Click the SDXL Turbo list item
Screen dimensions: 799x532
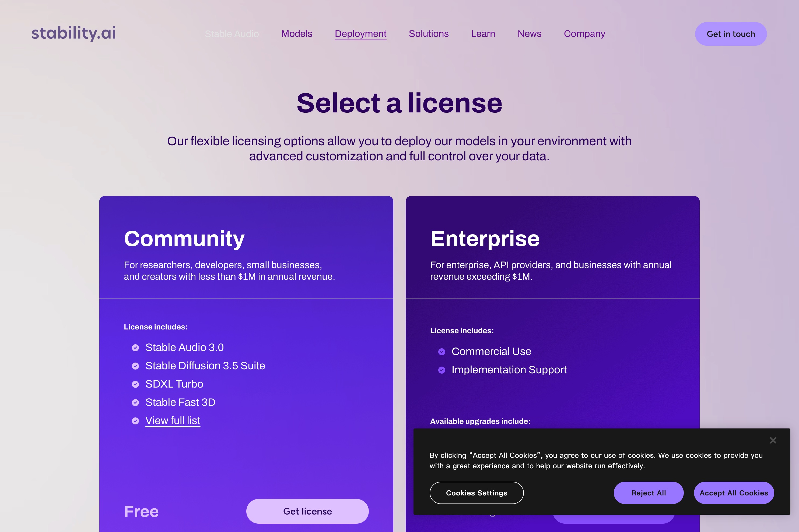174,384
